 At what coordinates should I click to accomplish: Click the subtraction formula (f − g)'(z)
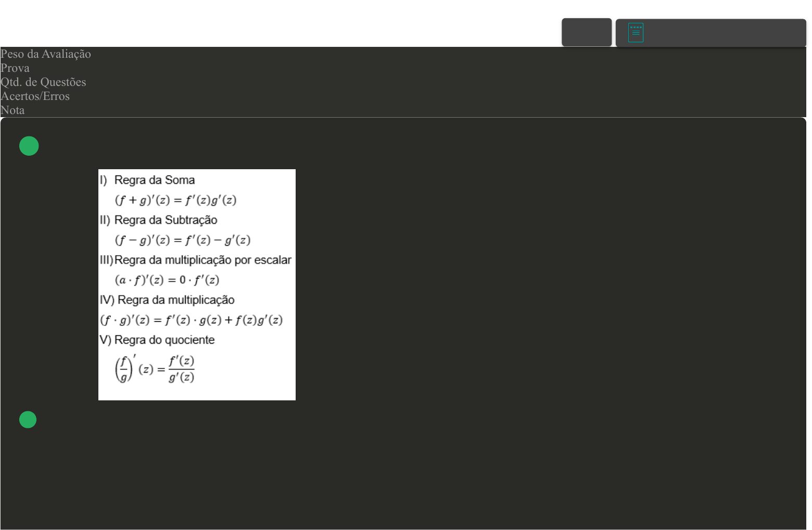[x=182, y=240]
